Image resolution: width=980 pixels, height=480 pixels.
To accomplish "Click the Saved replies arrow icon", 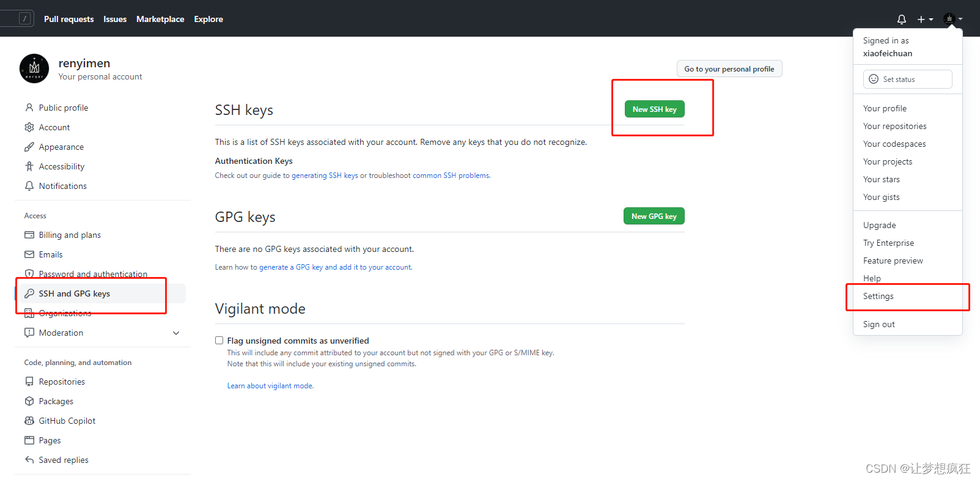I will click(29, 460).
